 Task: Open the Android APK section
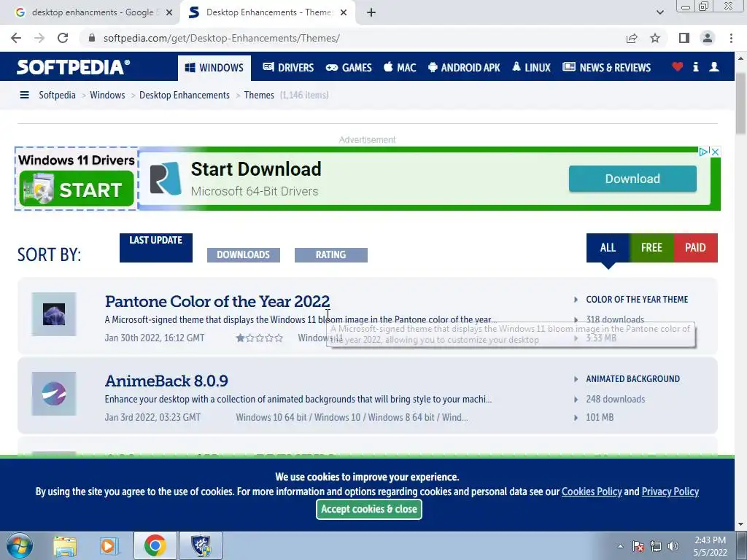(464, 68)
